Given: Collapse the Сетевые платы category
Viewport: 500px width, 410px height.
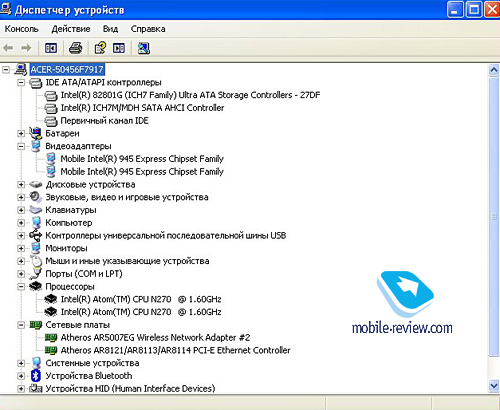Looking at the screenshot, I should click(x=21, y=325).
